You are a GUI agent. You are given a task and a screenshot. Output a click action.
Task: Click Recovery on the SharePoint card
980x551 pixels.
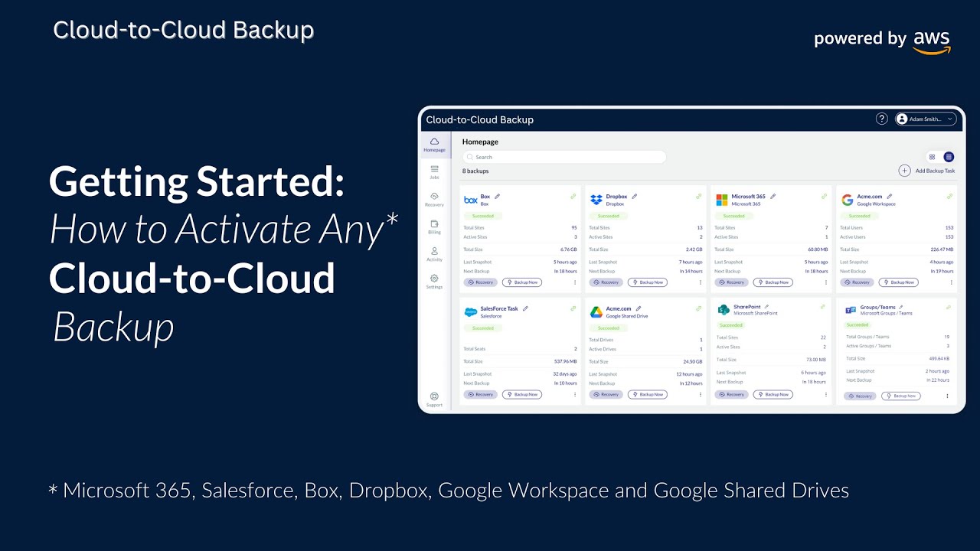(x=731, y=395)
